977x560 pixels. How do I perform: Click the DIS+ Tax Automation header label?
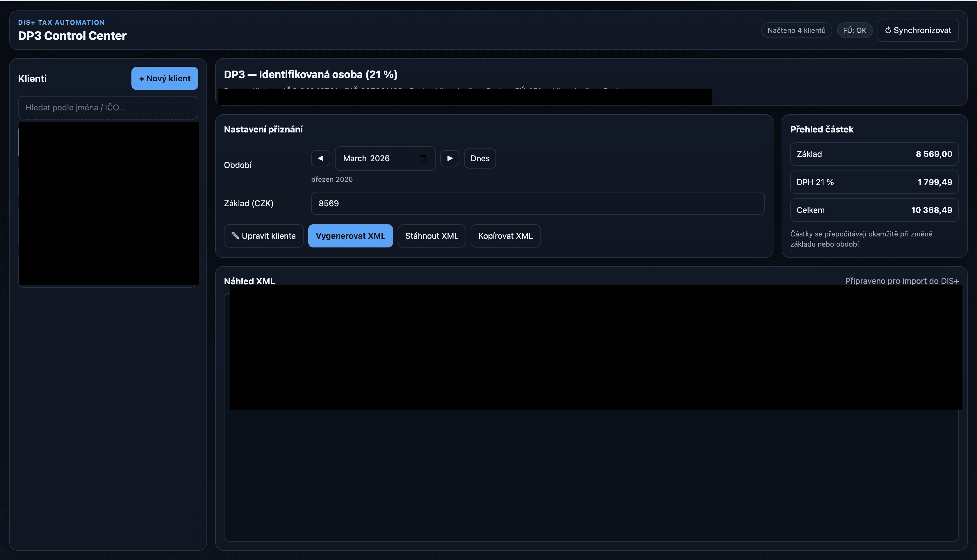(x=61, y=22)
